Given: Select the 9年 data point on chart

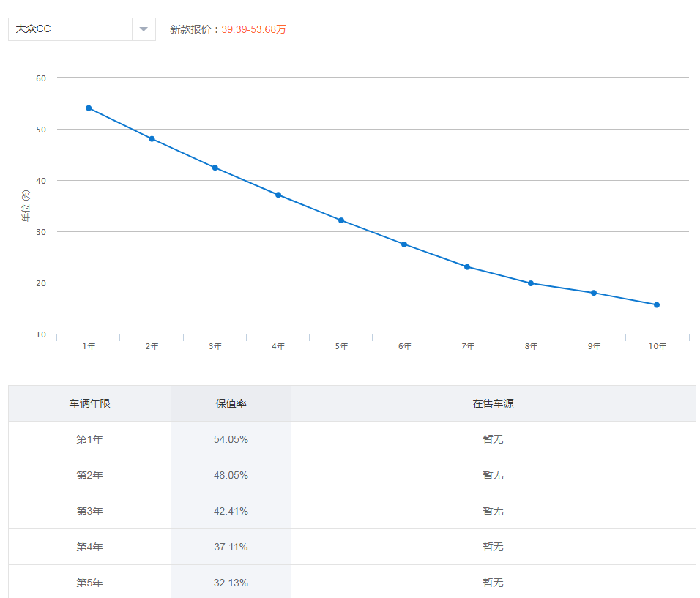Looking at the screenshot, I should pos(594,293).
